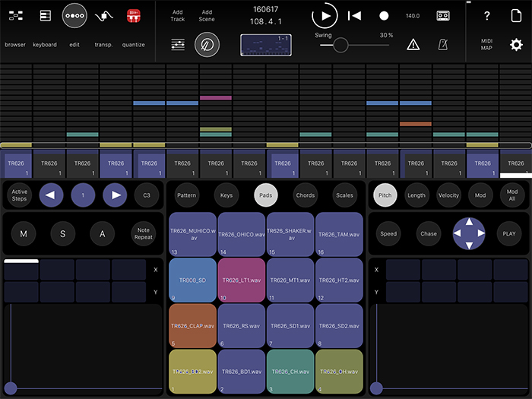Image resolution: width=532 pixels, height=399 pixels.
Task: Trigger the TR626_BD2.wav pad
Action: tap(193, 372)
